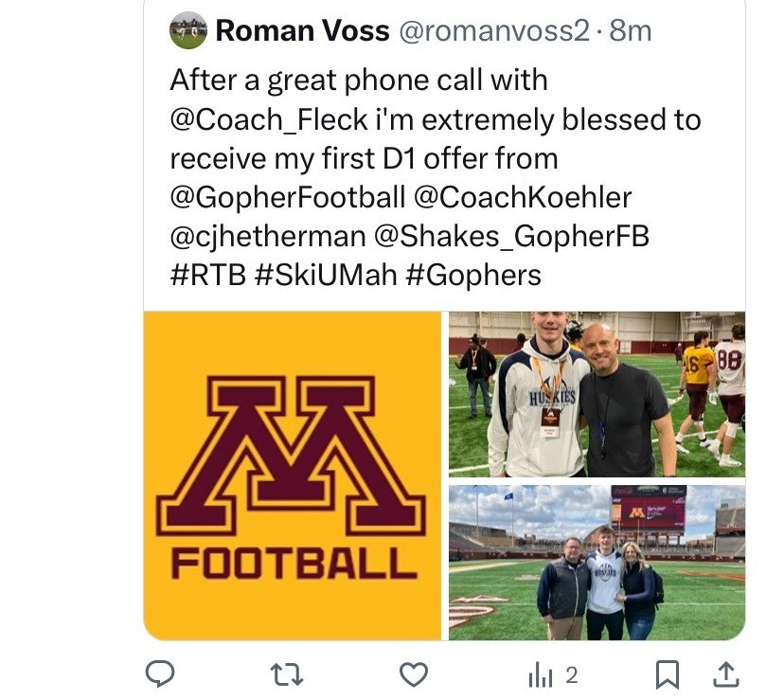Screen dimensions: 784x700
Task: Bookmark this tweet
Action: tap(668, 674)
